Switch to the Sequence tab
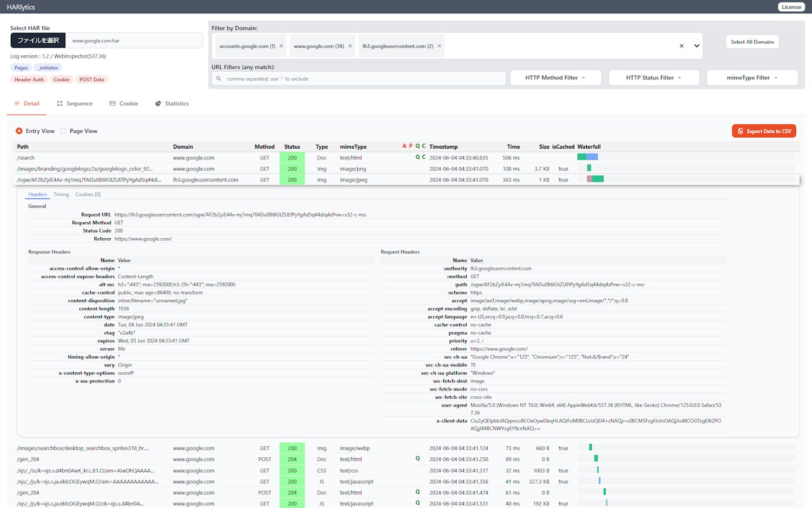Screen dimensions: 812x508 [74, 104]
